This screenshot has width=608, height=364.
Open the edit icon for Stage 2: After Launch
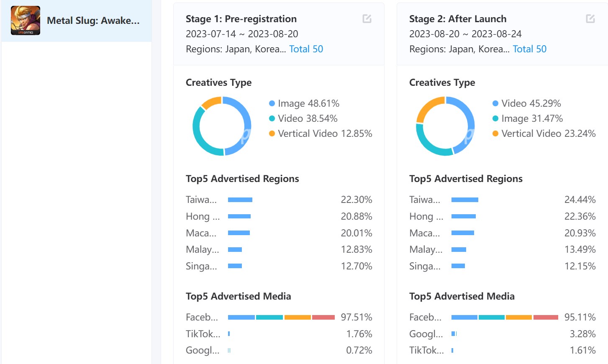click(590, 19)
